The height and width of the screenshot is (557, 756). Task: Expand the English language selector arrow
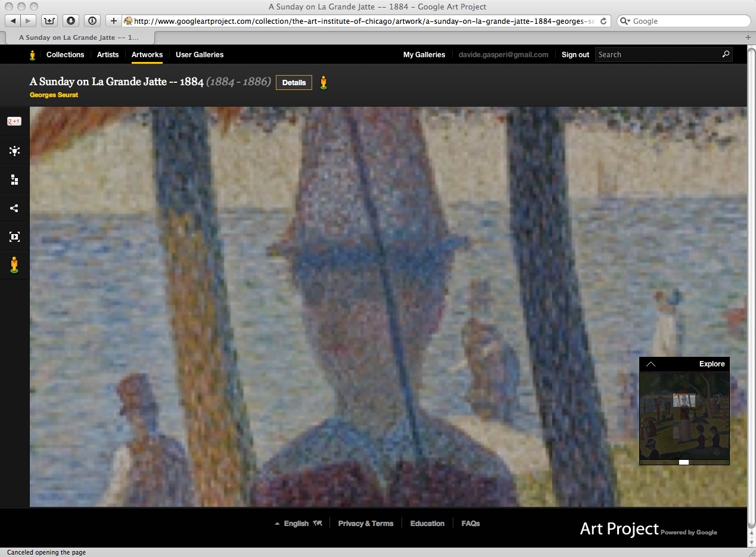(277, 524)
